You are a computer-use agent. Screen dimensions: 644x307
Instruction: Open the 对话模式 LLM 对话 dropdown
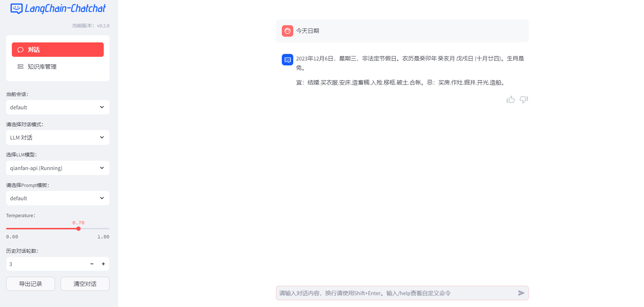58,137
